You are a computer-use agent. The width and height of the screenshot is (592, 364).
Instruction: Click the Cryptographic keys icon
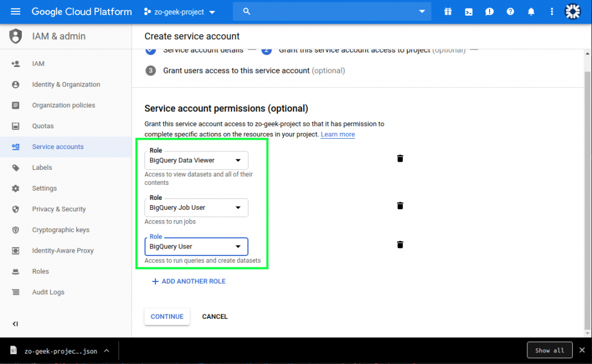tap(16, 230)
